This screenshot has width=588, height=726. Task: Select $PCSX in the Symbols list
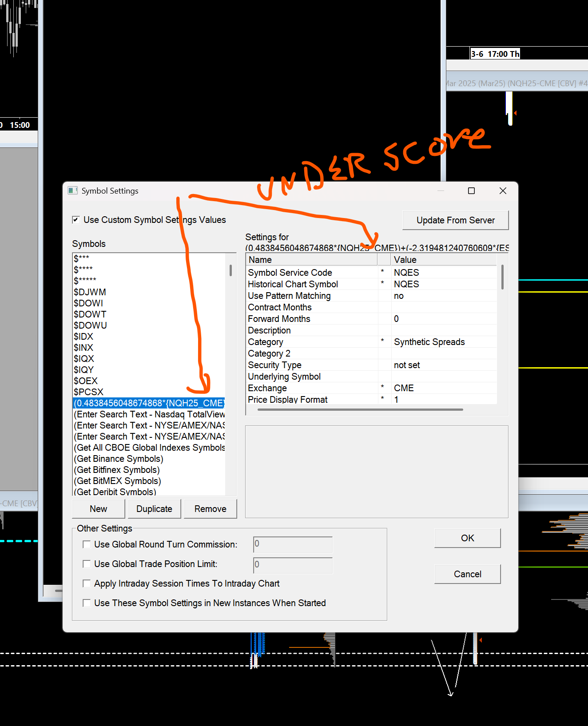149,392
